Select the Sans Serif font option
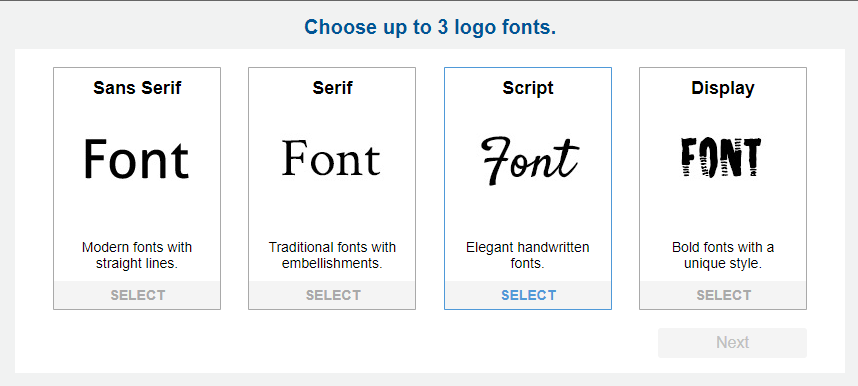This screenshot has height=386, width=858. tap(137, 295)
